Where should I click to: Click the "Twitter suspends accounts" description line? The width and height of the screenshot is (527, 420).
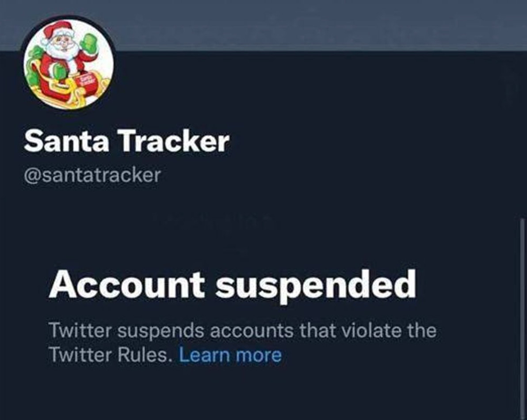(x=242, y=331)
